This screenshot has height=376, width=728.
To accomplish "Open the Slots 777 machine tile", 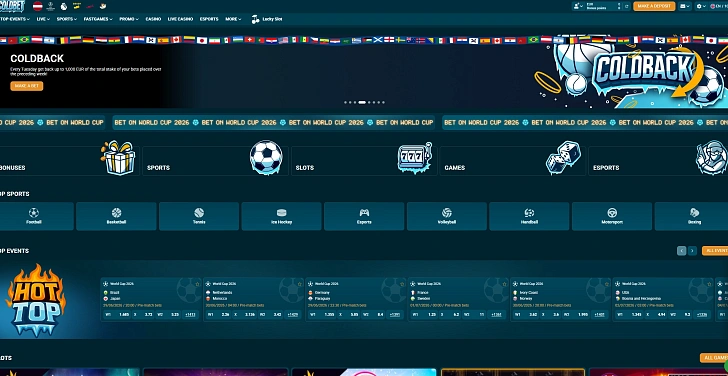I will point(364,161).
